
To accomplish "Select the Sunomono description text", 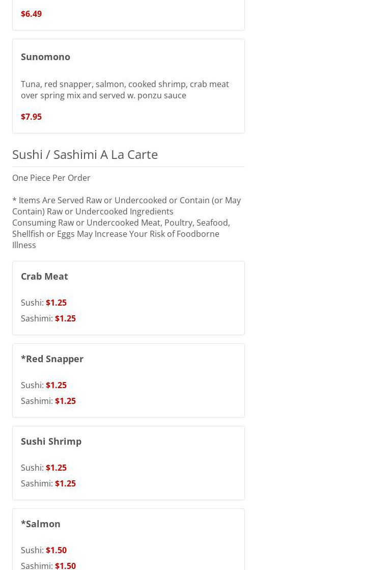I will click(x=125, y=90).
